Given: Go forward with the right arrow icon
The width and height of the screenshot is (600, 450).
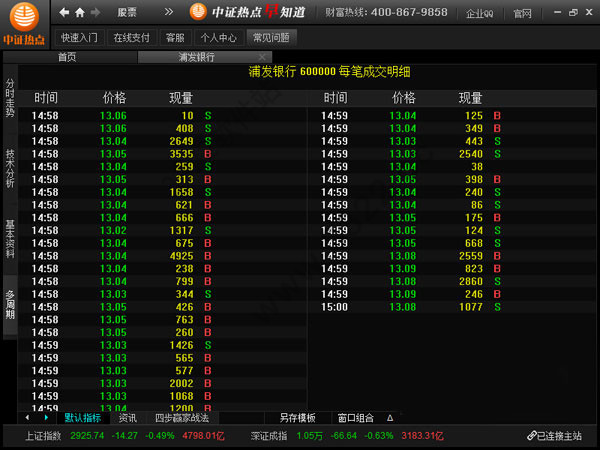Looking at the screenshot, I should 95,13.
